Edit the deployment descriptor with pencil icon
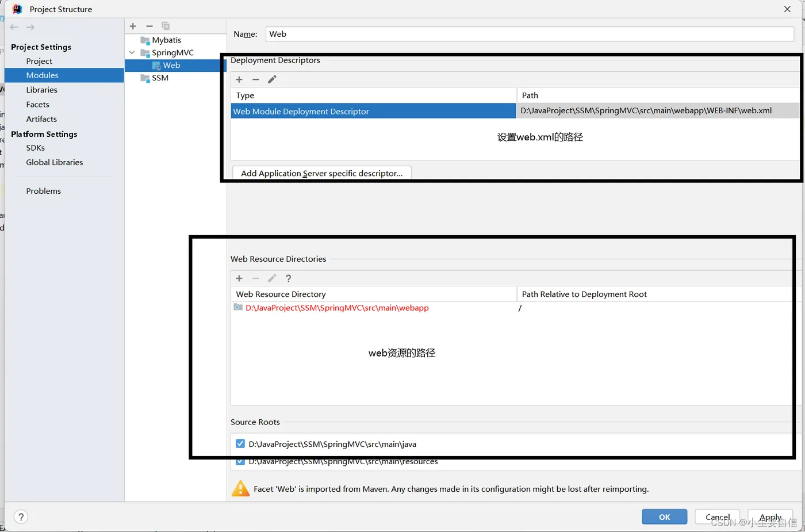This screenshot has height=532, width=805. click(272, 79)
